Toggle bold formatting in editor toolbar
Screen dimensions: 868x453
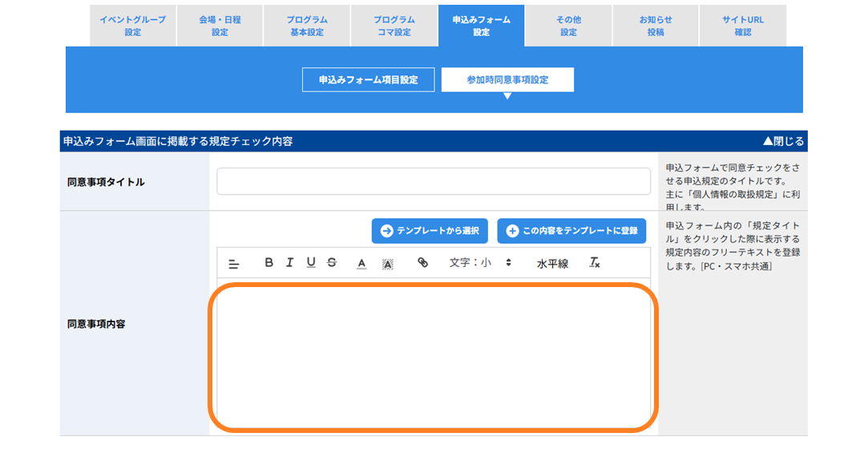click(268, 262)
